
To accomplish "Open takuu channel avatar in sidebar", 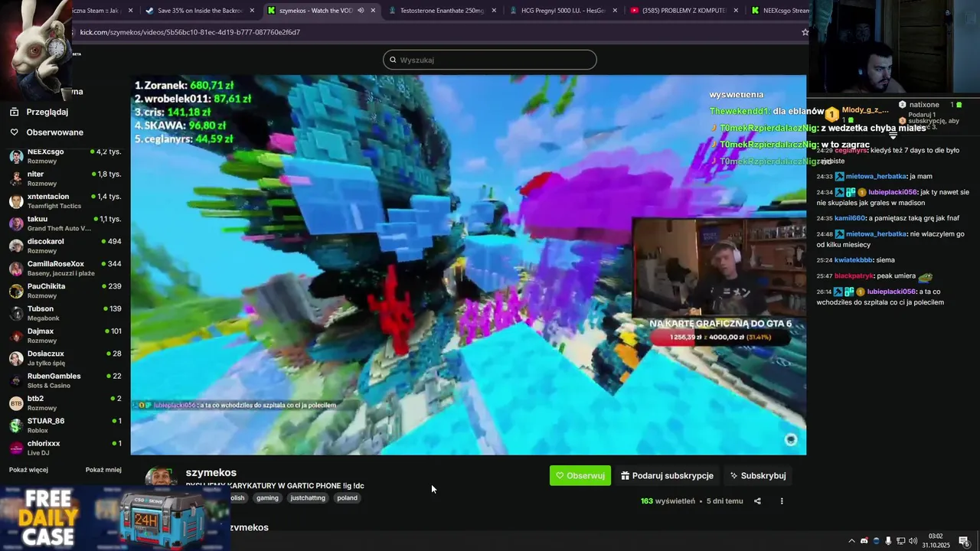I will (x=16, y=223).
